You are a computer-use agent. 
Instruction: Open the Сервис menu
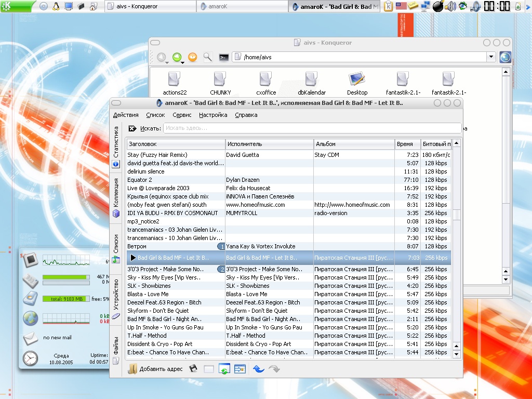click(x=182, y=115)
